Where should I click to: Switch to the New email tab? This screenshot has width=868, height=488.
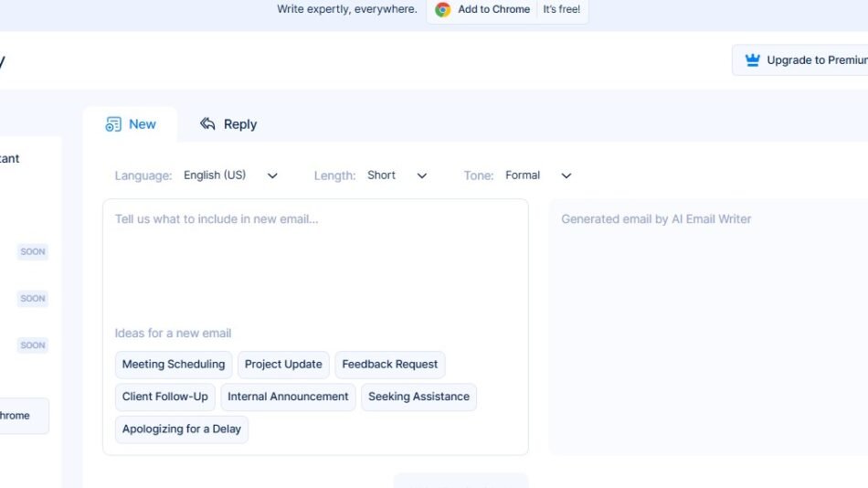[x=131, y=124]
